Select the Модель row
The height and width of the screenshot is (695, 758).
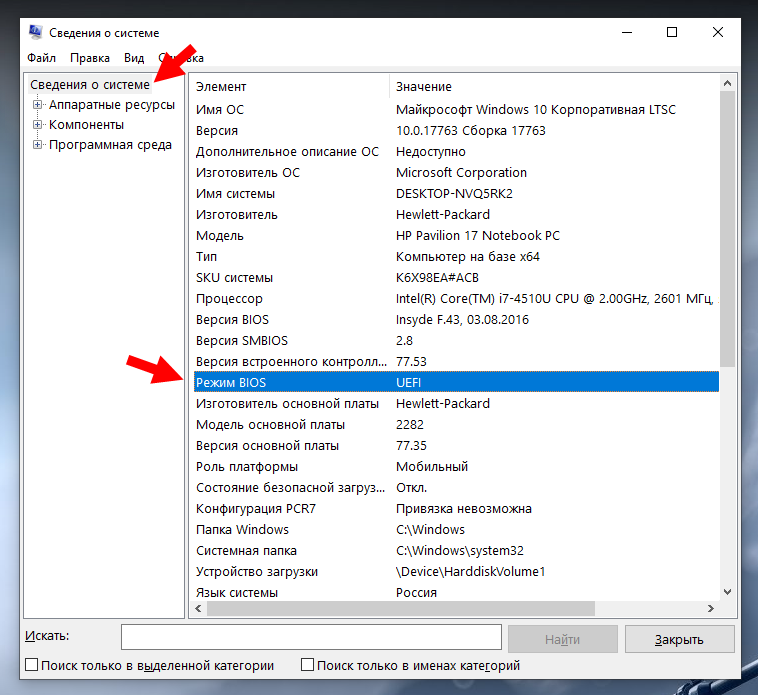coord(456,236)
